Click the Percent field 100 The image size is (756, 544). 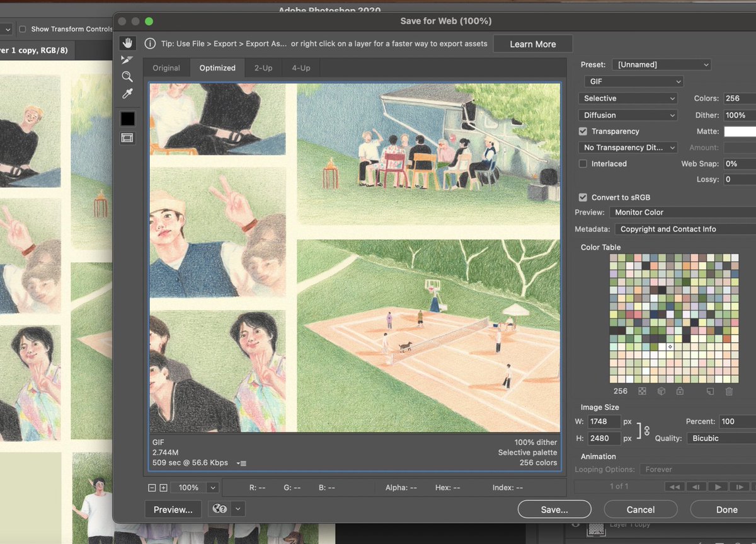tap(737, 422)
